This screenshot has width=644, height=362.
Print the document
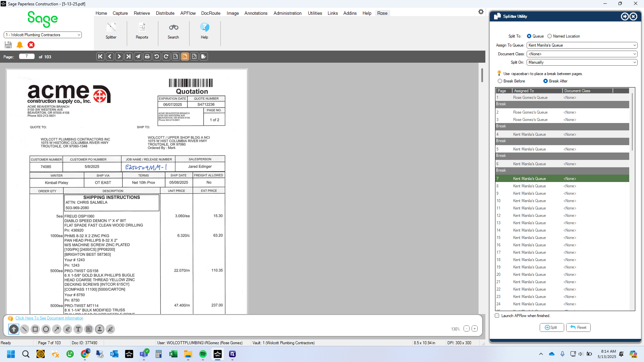[x=147, y=57]
